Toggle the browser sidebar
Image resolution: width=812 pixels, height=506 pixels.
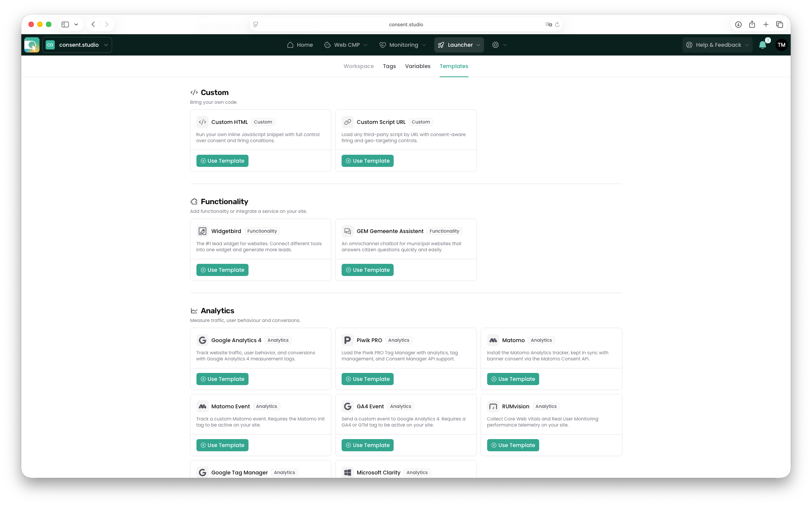click(65, 24)
